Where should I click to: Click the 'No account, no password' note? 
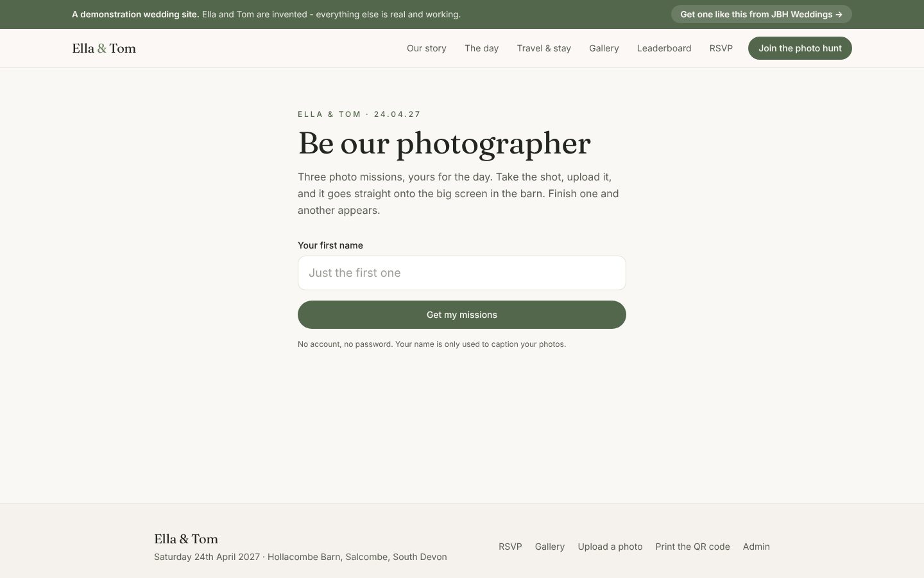pos(432,344)
